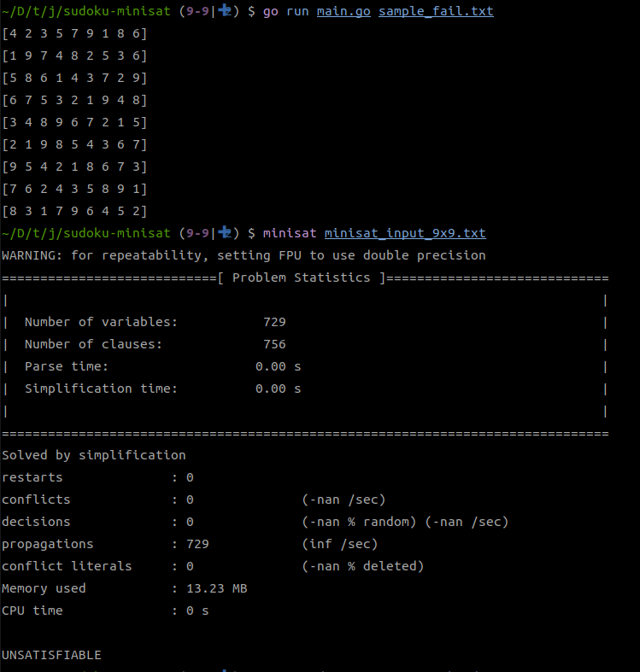Click the sudoku row [3 4 8 9 6 7 2 1 5]

[74, 123]
